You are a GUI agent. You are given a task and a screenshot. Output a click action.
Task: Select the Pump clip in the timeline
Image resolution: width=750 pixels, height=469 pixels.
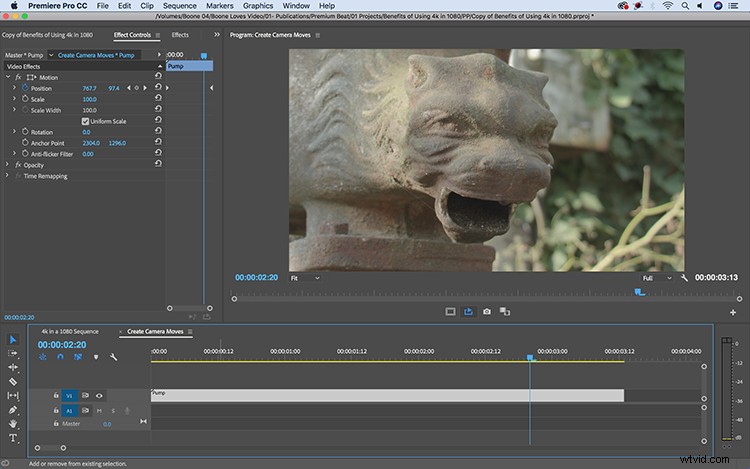387,395
